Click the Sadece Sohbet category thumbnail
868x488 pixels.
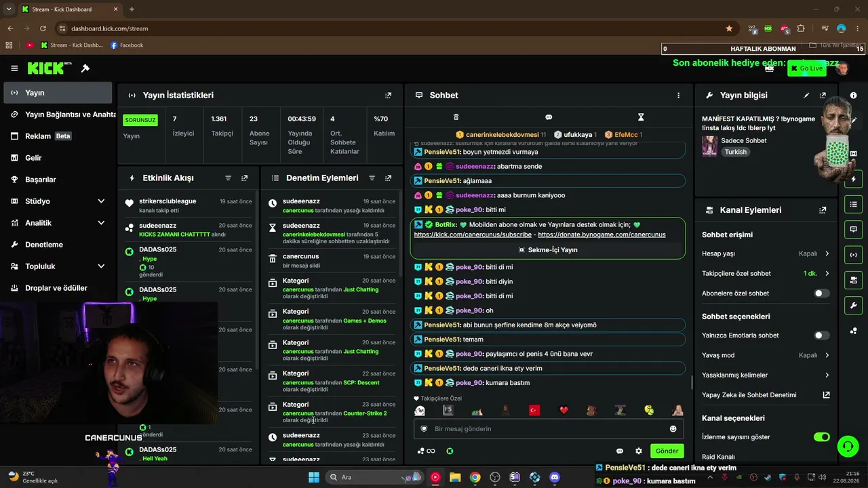pyautogui.click(x=710, y=146)
